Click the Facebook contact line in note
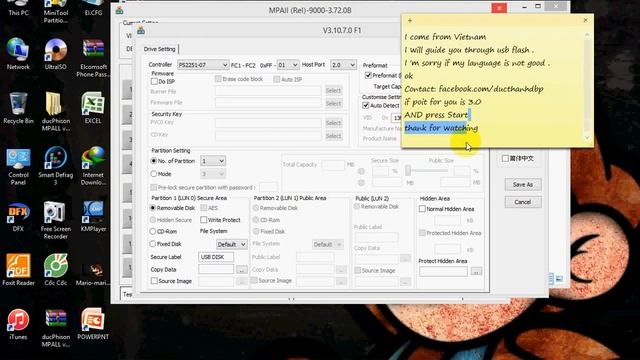640x360 pixels. 473,89
